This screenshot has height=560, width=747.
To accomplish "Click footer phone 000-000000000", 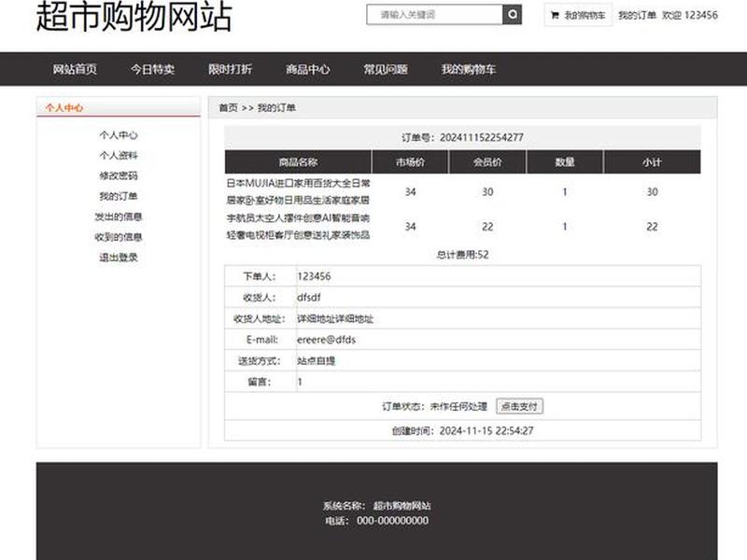I will click(392, 521).
